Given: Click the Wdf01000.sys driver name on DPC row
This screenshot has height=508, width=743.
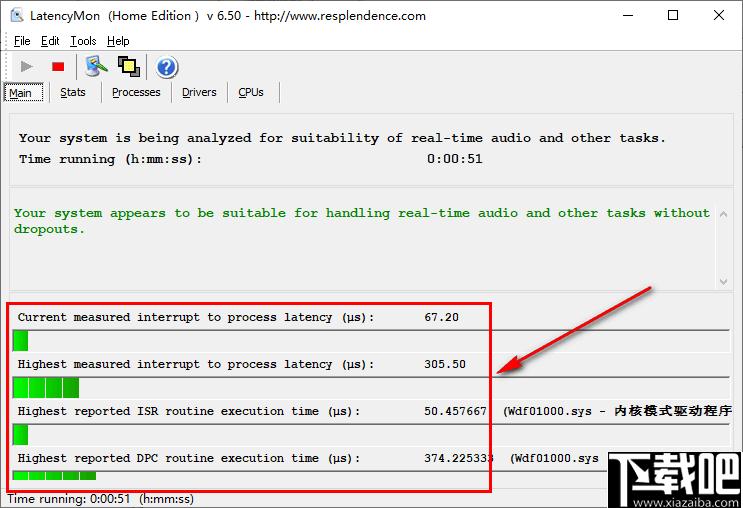Looking at the screenshot, I should click(x=556, y=458).
